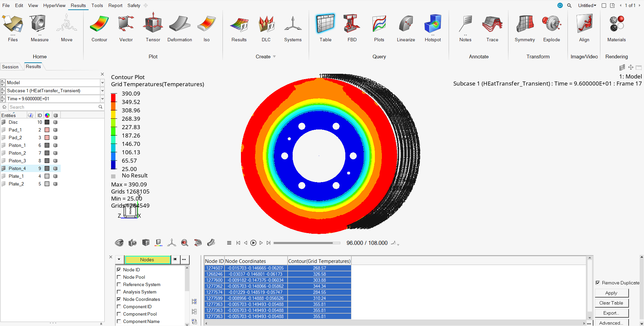644x326 pixels.
Task: Toggle the Node Coordinates checkbox
Action: 119,299
